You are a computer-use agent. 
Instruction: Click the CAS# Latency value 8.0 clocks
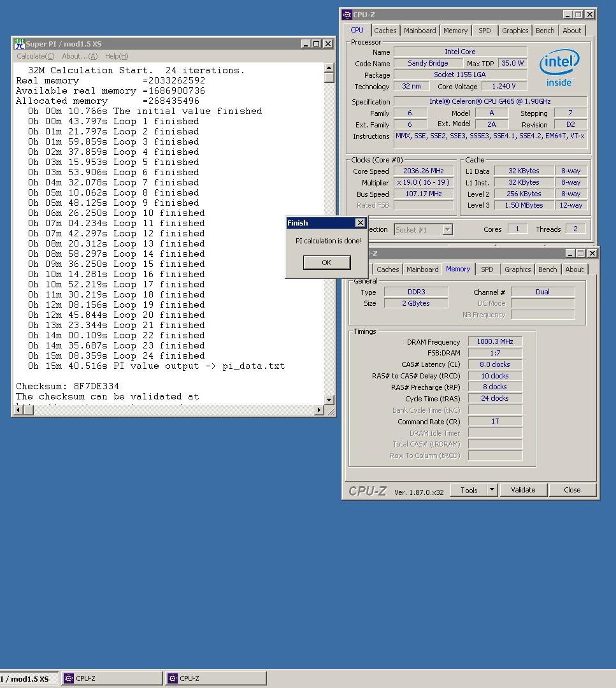pos(495,364)
